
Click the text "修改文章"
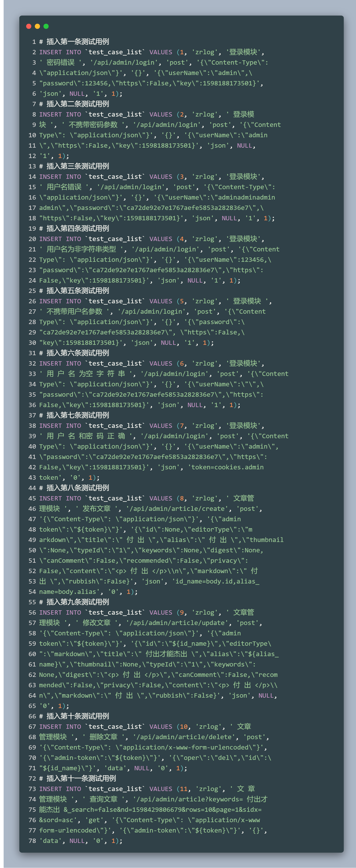97,623
